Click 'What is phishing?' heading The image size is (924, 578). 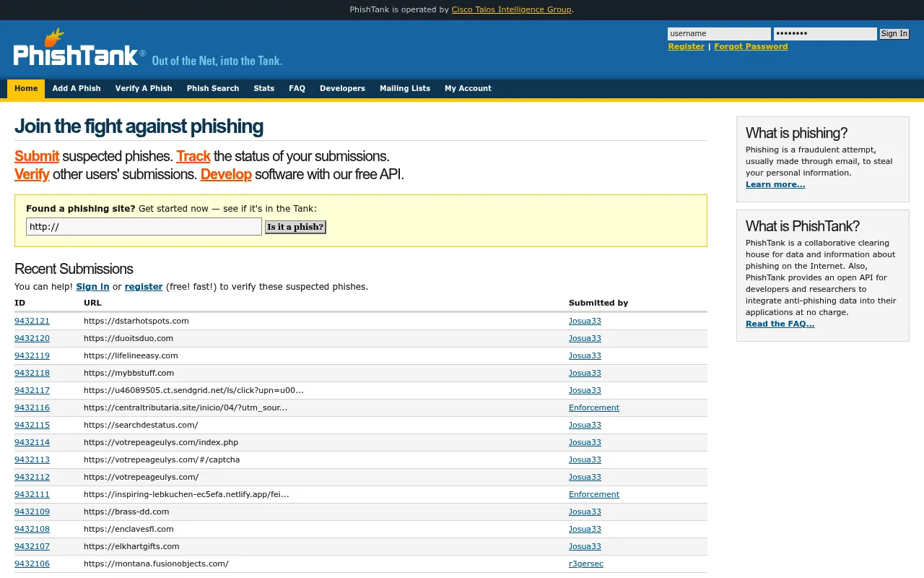[797, 133]
